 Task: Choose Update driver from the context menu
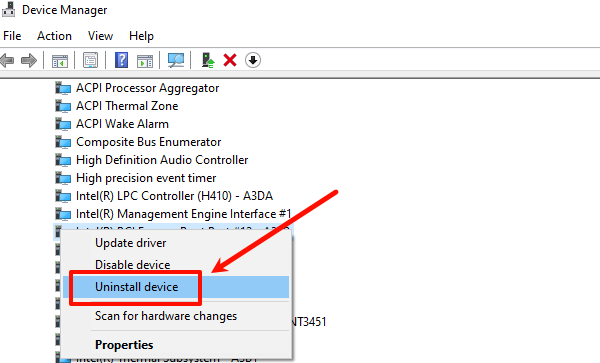coord(176,243)
